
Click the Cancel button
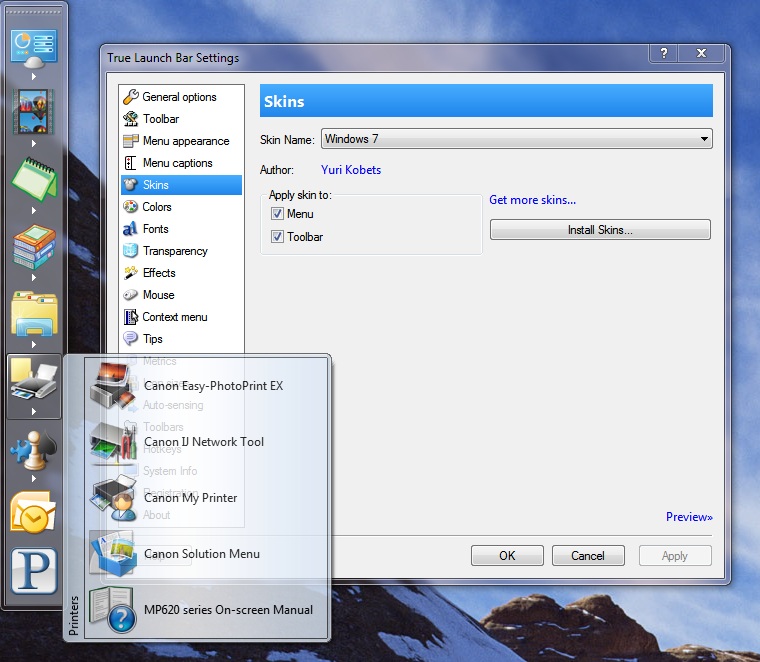pyautogui.click(x=588, y=555)
